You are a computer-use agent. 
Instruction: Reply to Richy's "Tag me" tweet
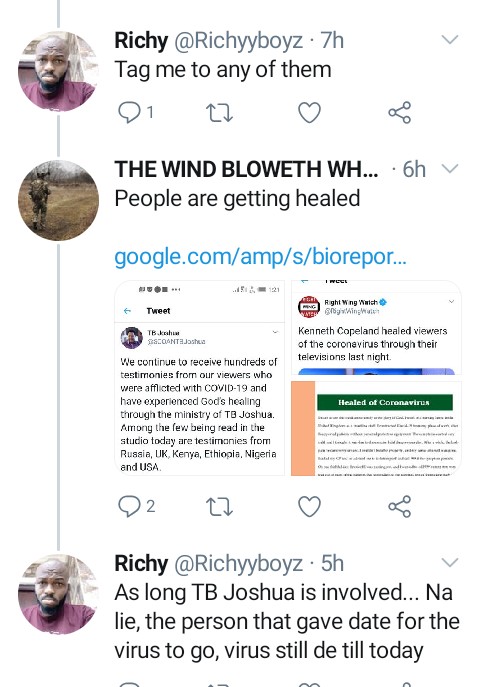click(130, 113)
